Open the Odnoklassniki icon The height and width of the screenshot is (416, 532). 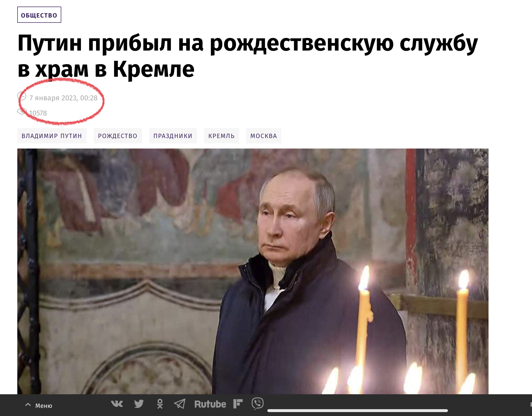(160, 404)
